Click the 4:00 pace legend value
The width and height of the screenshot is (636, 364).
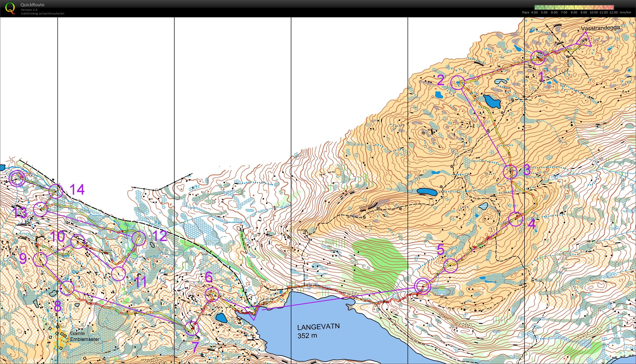click(x=535, y=12)
